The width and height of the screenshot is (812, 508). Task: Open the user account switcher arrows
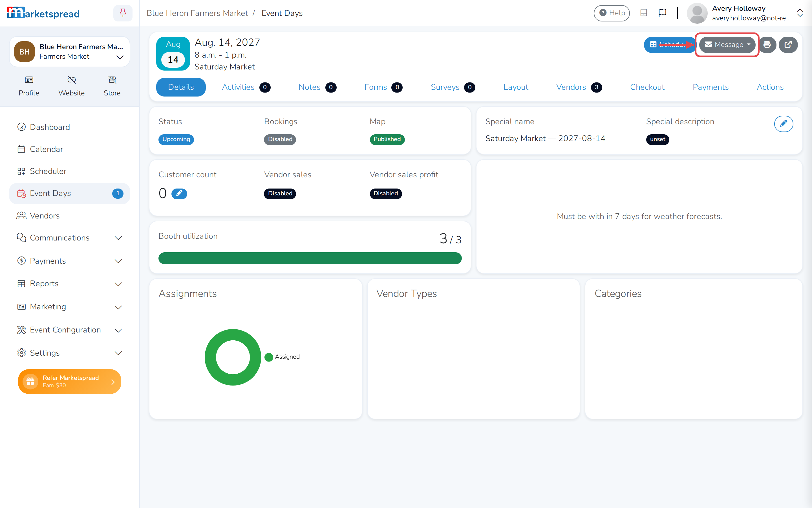[x=800, y=13]
